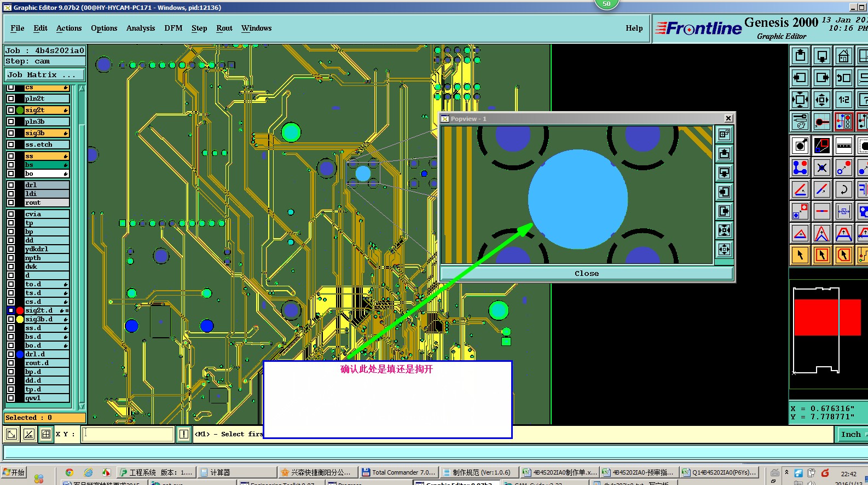Image resolution: width=868 pixels, height=485 pixels.
Task: Click the Job Matrix button
Action: coord(45,75)
